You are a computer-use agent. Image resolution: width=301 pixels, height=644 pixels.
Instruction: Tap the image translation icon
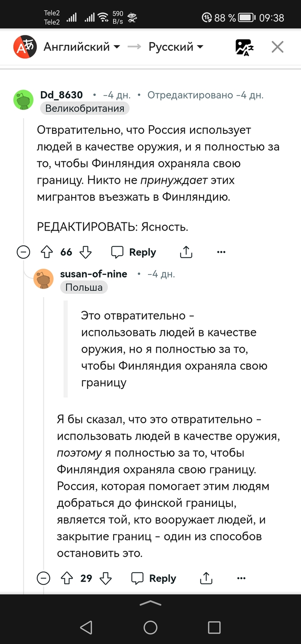pos(244,47)
